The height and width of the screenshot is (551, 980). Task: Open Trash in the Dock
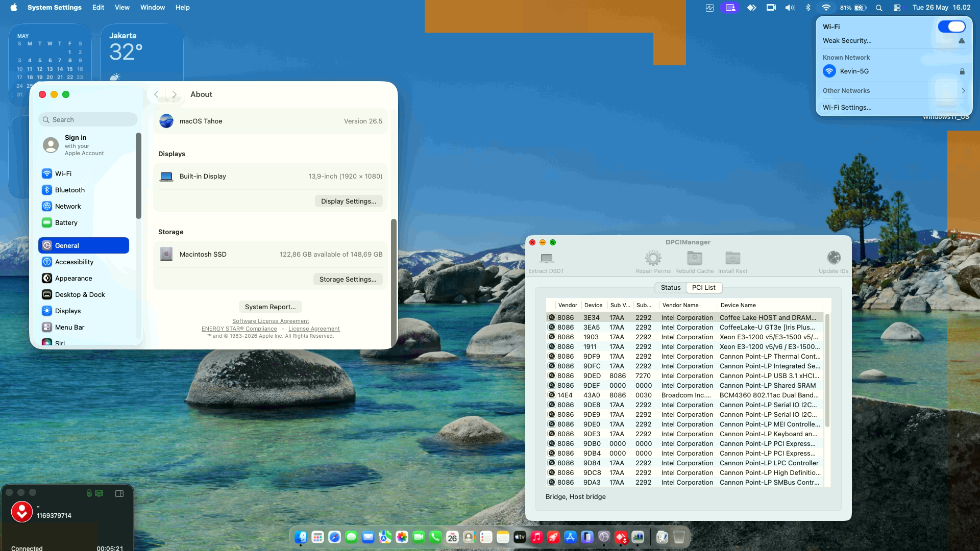(x=679, y=537)
